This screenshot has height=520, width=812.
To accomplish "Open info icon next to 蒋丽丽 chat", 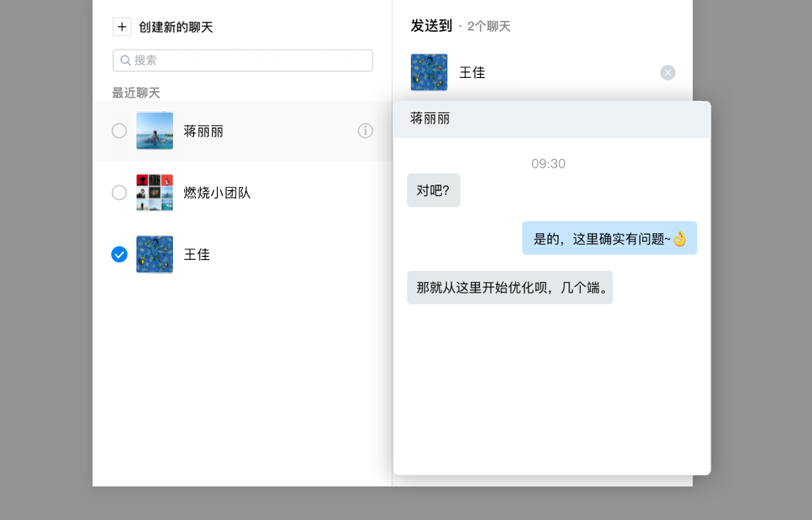I will click(x=365, y=131).
